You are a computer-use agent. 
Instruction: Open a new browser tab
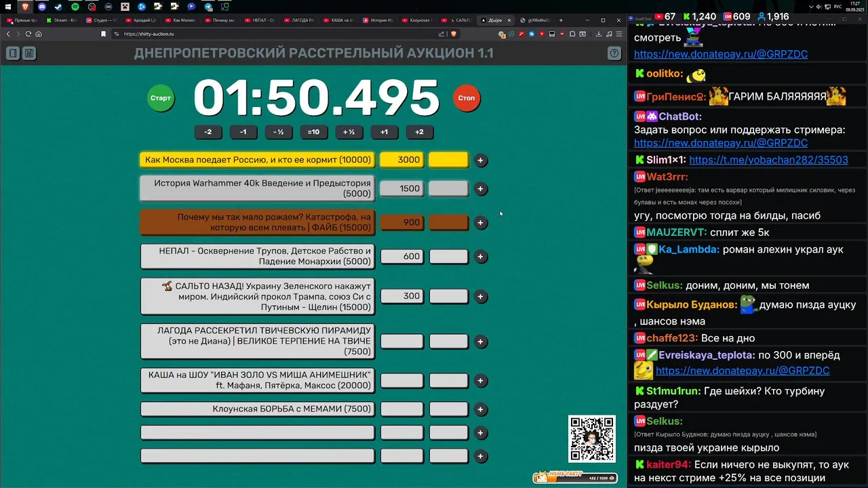tap(561, 20)
